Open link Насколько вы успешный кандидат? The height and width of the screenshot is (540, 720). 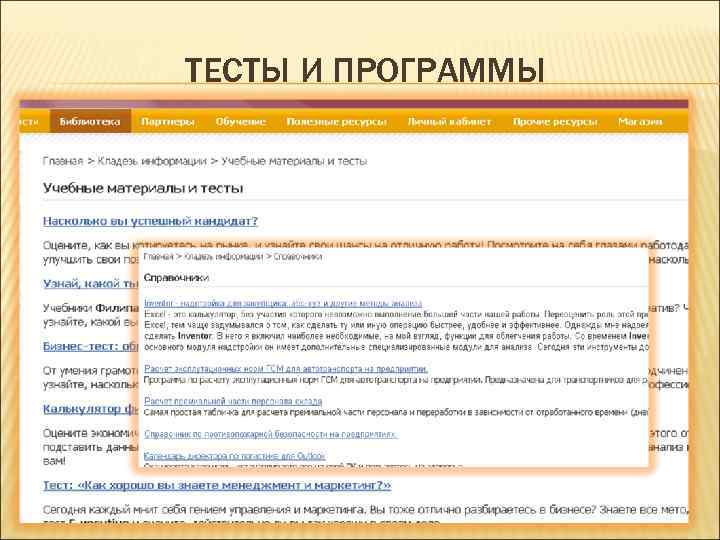pos(150,221)
